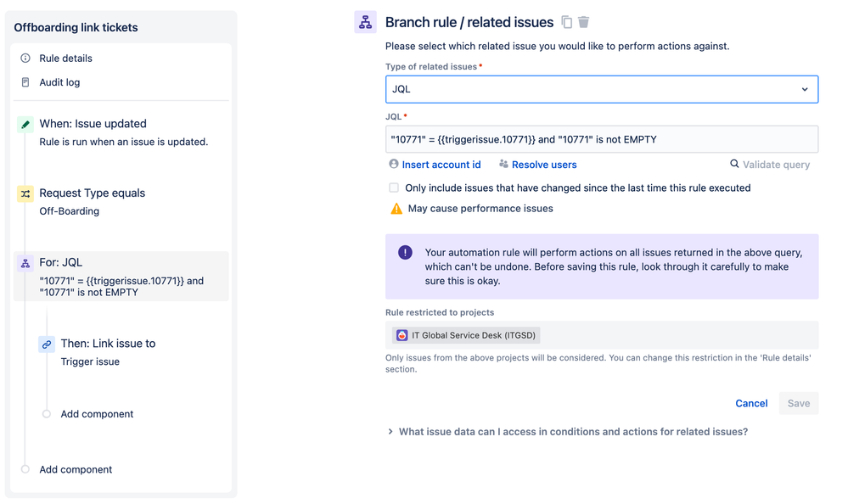Click the Insert account id icon
The height and width of the screenshot is (504, 848).
tap(394, 164)
